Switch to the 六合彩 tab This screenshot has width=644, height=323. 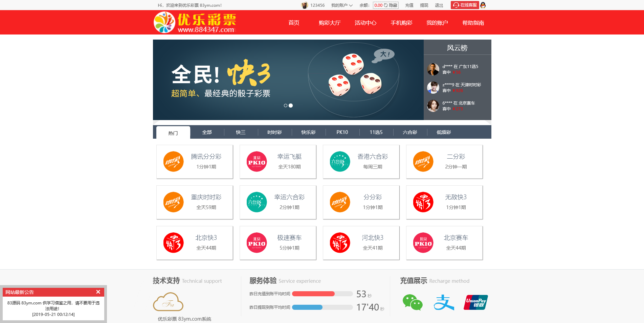click(x=410, y=132)
